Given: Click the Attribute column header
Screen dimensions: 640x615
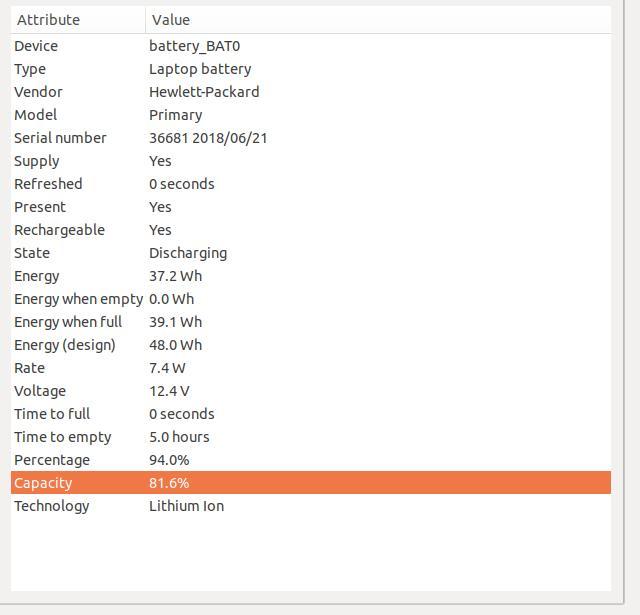Looking at the screenshot, I should pos(78,20).
